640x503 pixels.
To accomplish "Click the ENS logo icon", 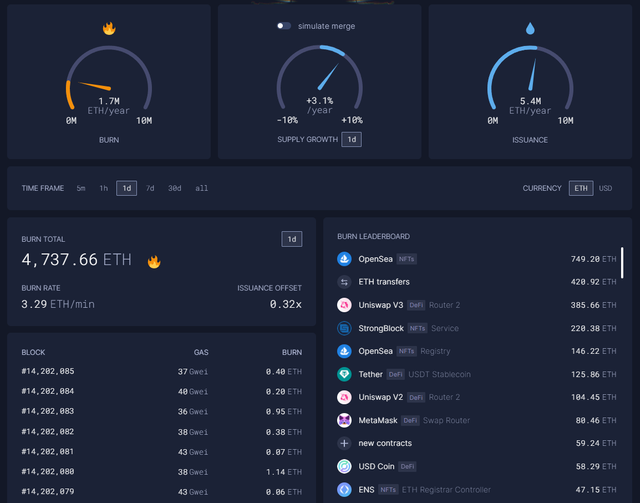I will [x=344, y=490].
